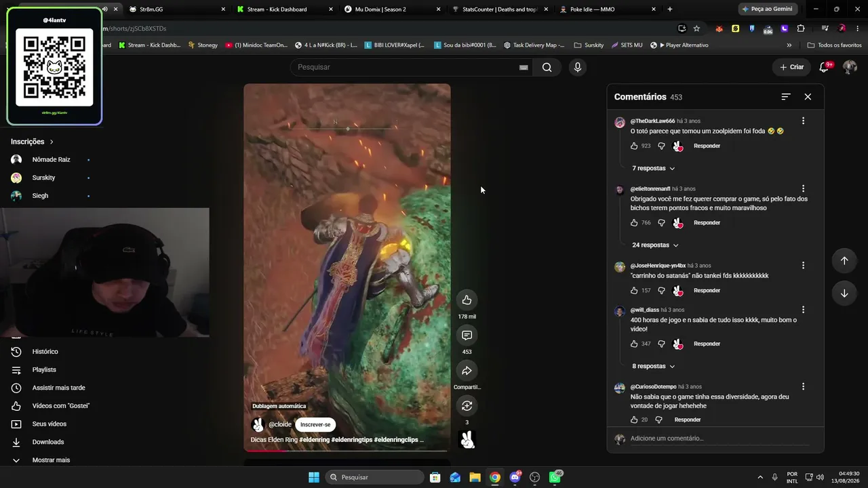Open options menu for will_diass's comment
This screenshot has height=488, width=868.
803,309
